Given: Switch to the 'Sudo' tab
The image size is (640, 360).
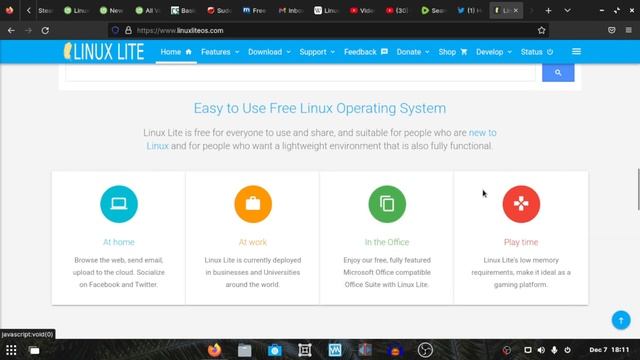Looking at the screenshot, I should pyautogui.click(x=219, y=11).
